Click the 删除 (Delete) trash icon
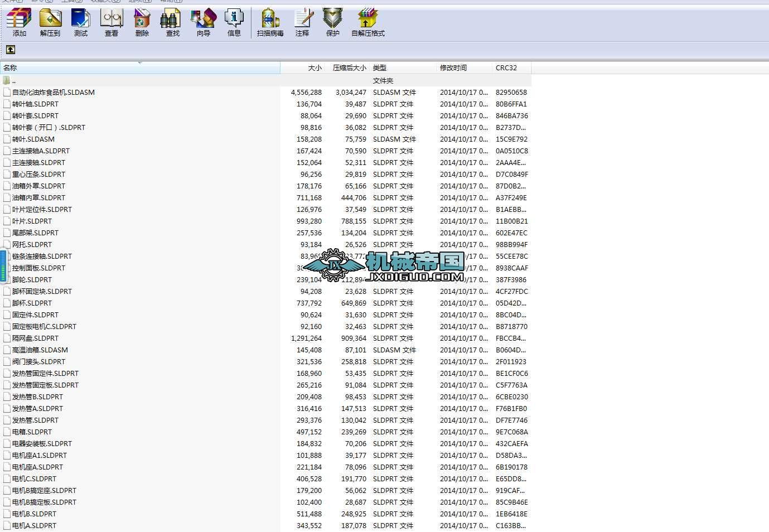The width and height of the screenshot is (769, 532). pyautogui.click(x=142, y=22)
